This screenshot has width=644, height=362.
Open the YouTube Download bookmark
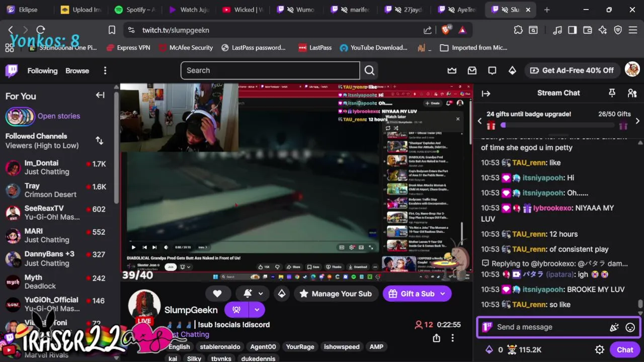tap(374, 48)
